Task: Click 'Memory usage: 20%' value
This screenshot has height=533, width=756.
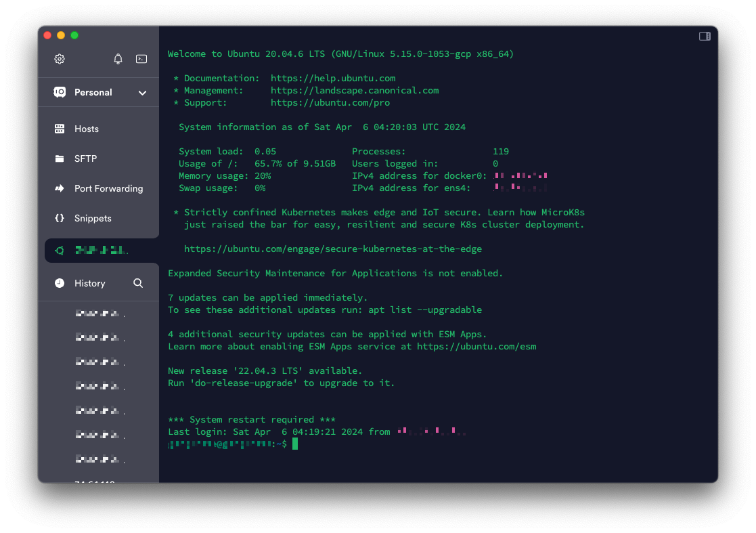Action: 263,176
